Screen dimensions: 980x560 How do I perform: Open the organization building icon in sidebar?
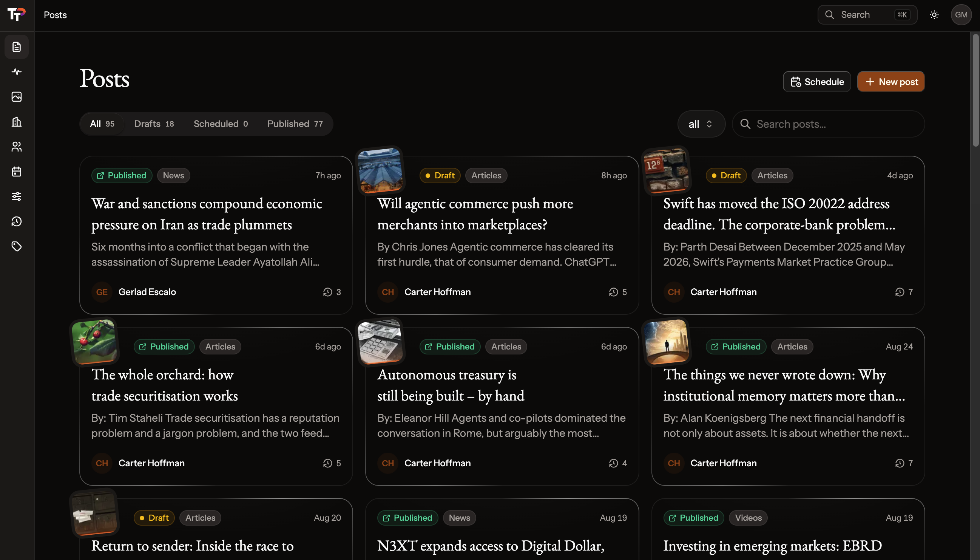click(x=17, y=122)
